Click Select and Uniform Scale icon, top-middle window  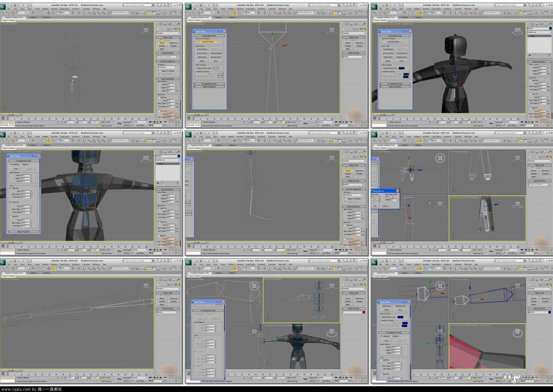(244, 13)
